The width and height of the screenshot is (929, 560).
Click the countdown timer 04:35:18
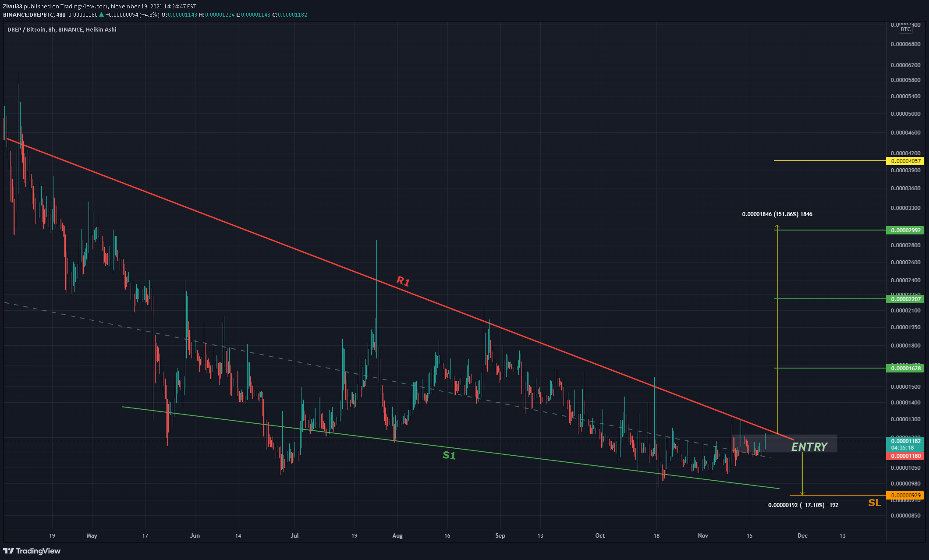902,448
